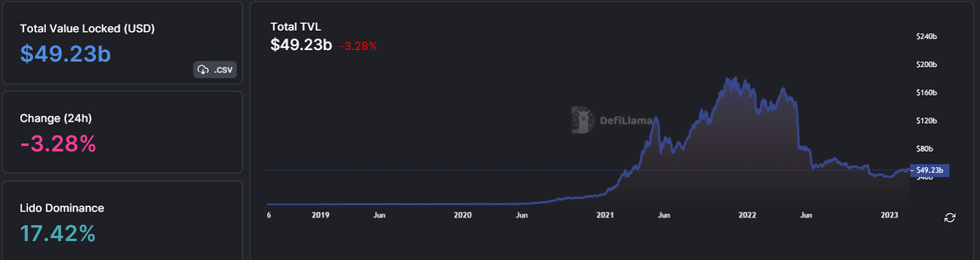Click the Total Value Locked (USD) label
This screenshot has width=980, height=260.
(87, 29)
